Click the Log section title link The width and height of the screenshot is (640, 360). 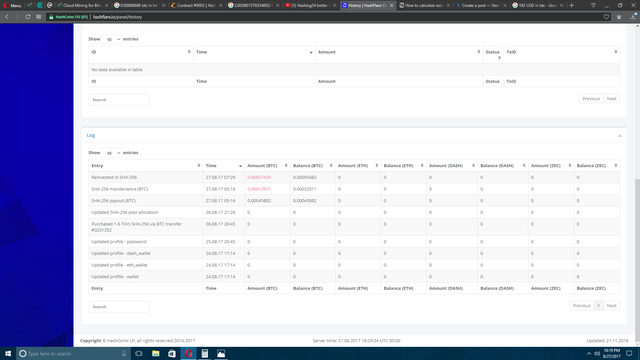(x=91, y=135)
